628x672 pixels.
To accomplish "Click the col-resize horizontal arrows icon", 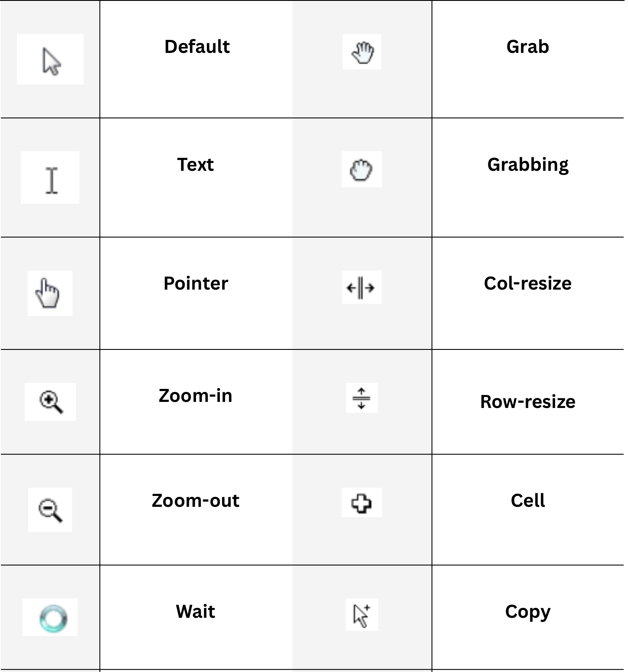I will click(361, 288).
